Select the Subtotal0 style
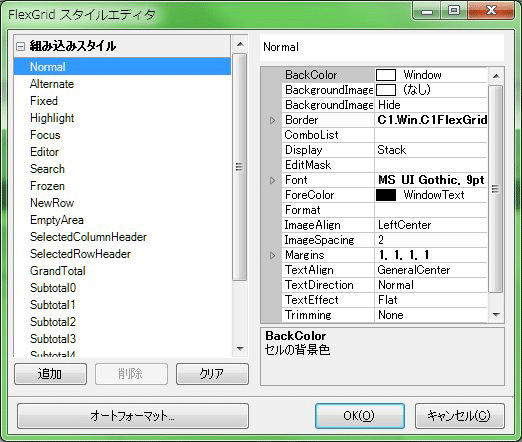Viewport: 522px width, 442px height. click(53, 288)
